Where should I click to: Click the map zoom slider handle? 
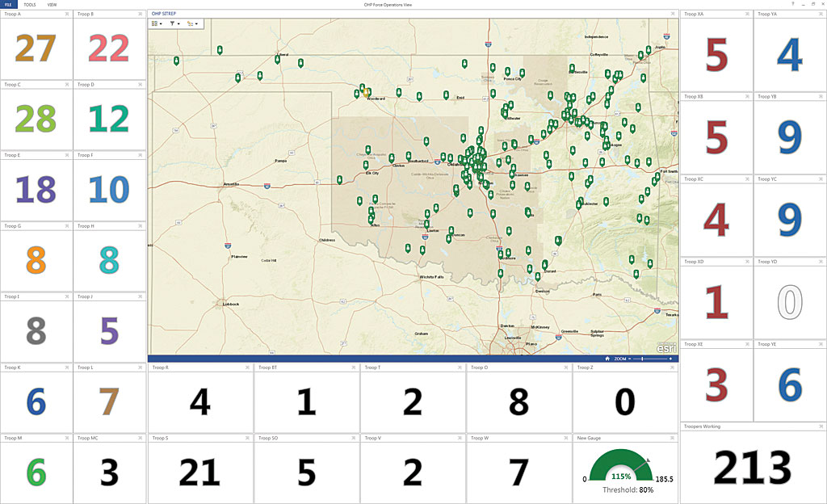[642, 359]
